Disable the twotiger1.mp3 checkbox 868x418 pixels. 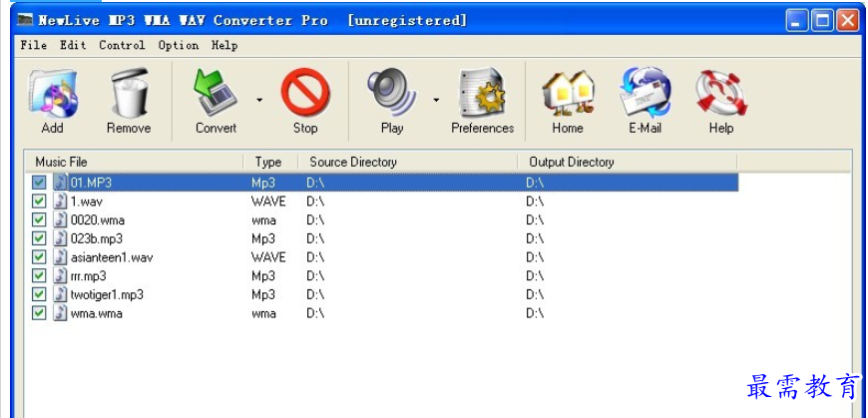[39, 294]
